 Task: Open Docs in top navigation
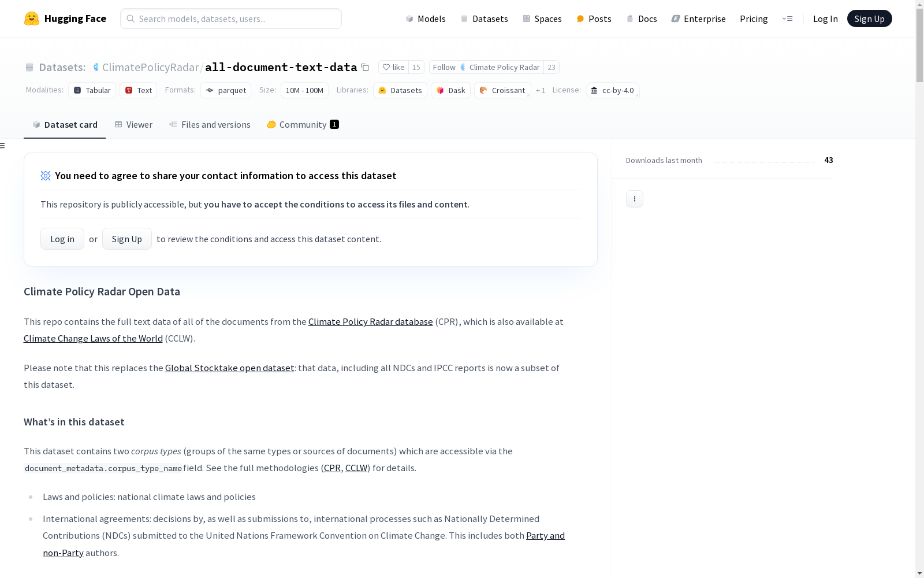click(642, 18)
